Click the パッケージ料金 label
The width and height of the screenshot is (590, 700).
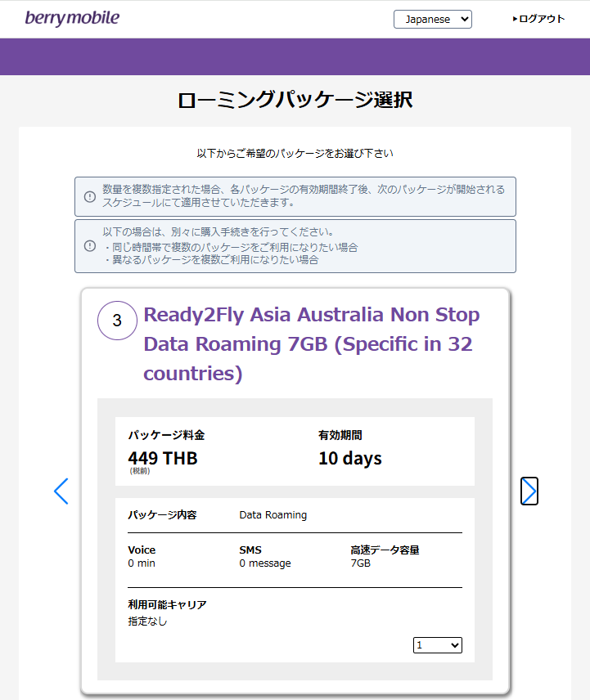(166, 435)
